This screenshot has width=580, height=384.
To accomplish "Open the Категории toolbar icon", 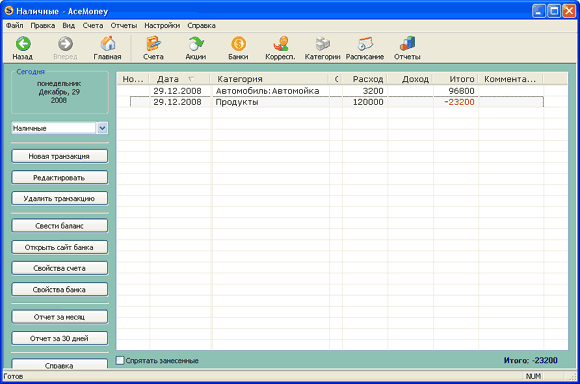I will pyautogui.click(x=323, y=44).
